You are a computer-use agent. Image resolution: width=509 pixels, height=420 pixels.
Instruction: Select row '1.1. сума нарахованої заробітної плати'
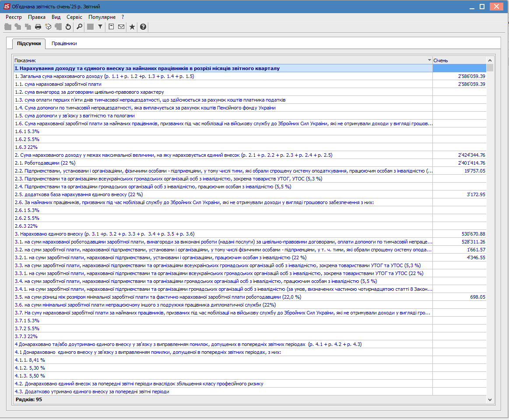(x=250, y=84)
